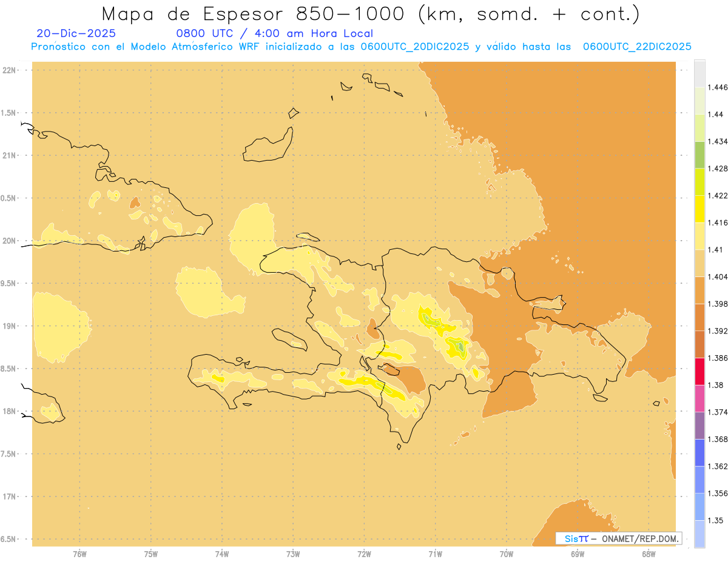This screenshot has width=728, height=562.
Task: Click the legend value '1.428'
Action: pos(718,169)
